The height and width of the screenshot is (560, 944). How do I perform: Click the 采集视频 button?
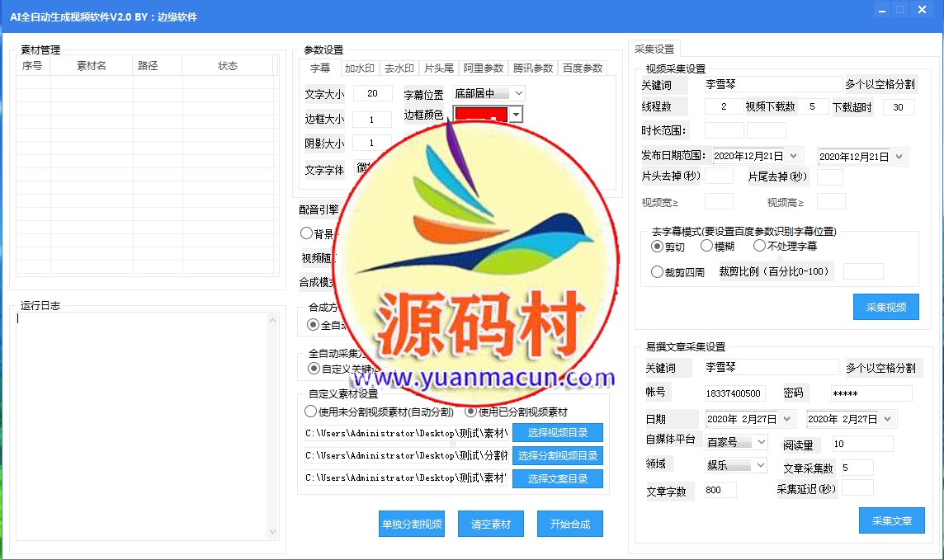pos(885,306)
